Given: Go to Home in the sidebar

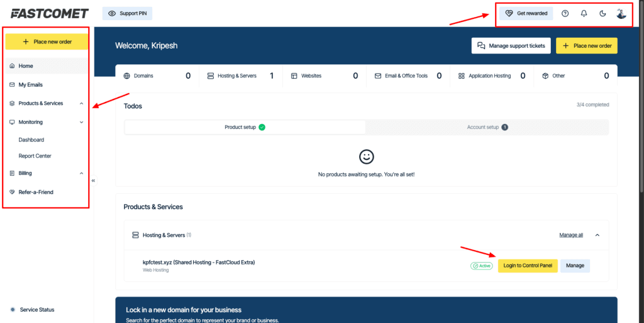Looking at the screenshot, I should (47, 65).
